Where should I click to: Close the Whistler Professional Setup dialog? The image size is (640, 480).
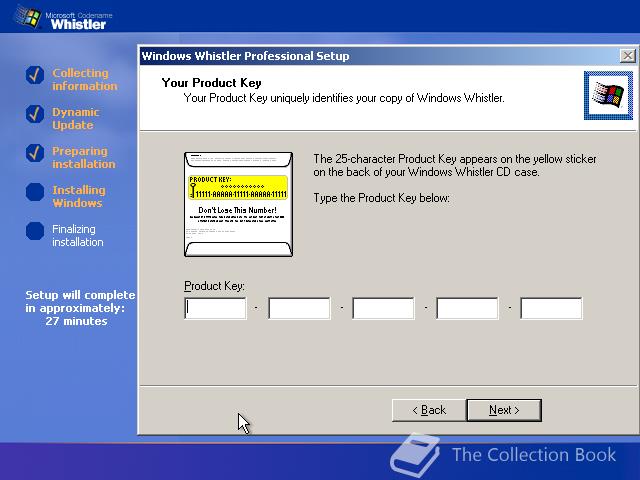coord(627,56)
